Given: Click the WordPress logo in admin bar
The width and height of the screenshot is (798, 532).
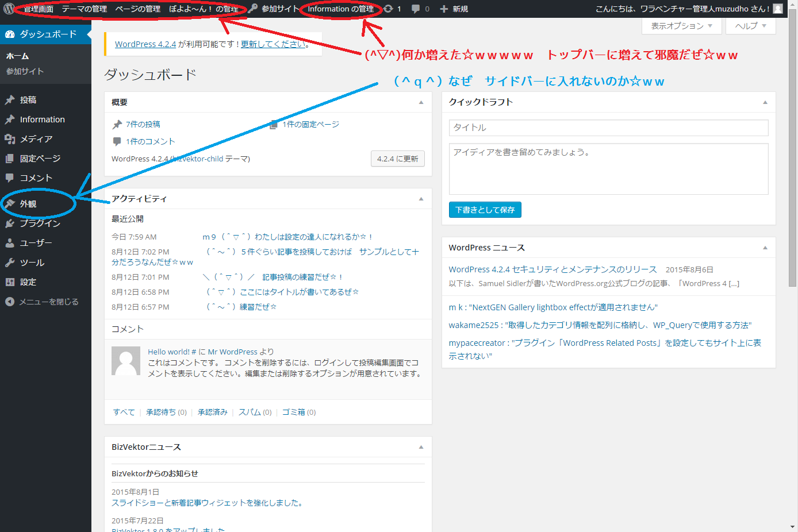Looking at the screenshot, I should (9, 9).
